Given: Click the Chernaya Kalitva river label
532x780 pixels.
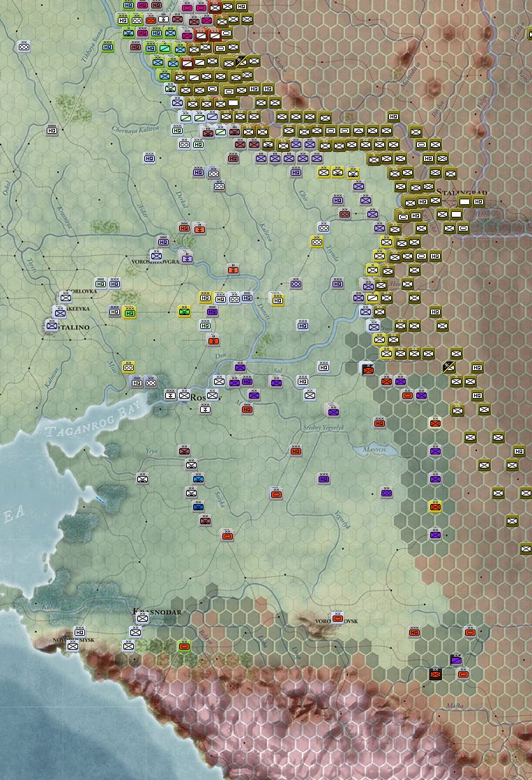Looking at the screenshot, I should point(135,130).
